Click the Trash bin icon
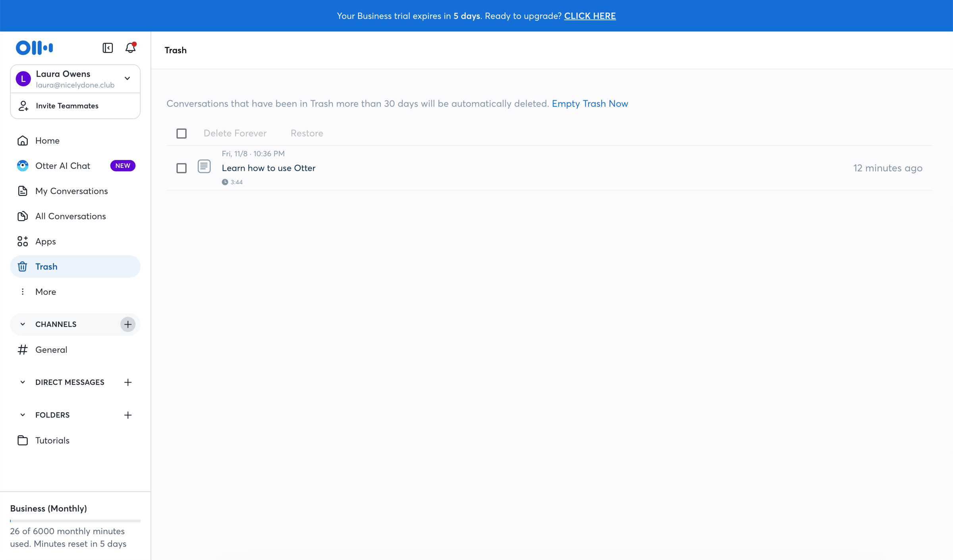This screenshot has height=560, width=953. coord(23,266)
